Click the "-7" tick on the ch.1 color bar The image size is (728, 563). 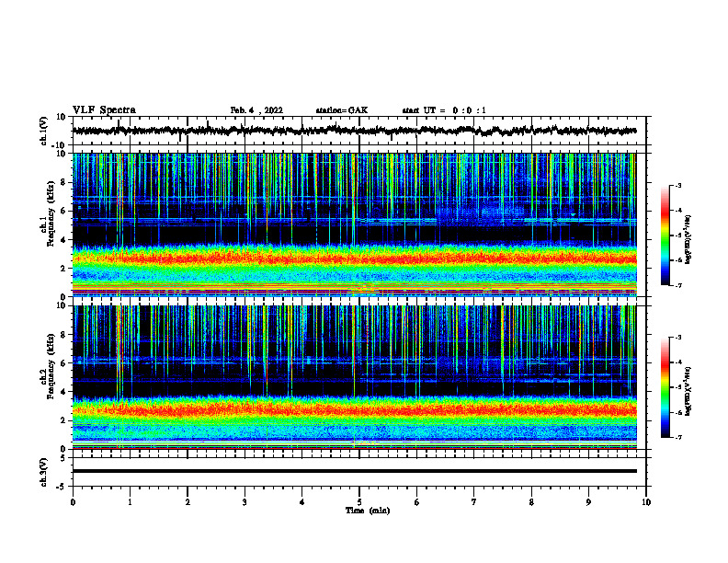pos(678,285)
